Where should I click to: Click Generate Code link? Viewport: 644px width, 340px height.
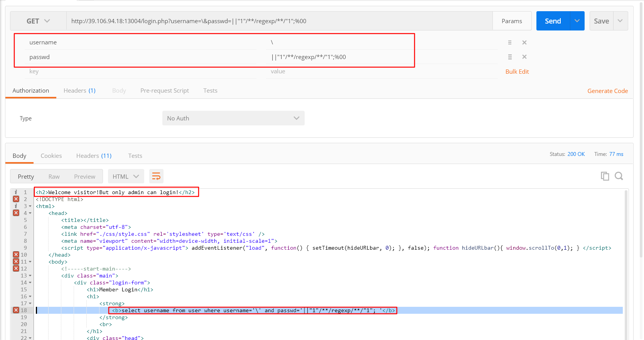608,91
